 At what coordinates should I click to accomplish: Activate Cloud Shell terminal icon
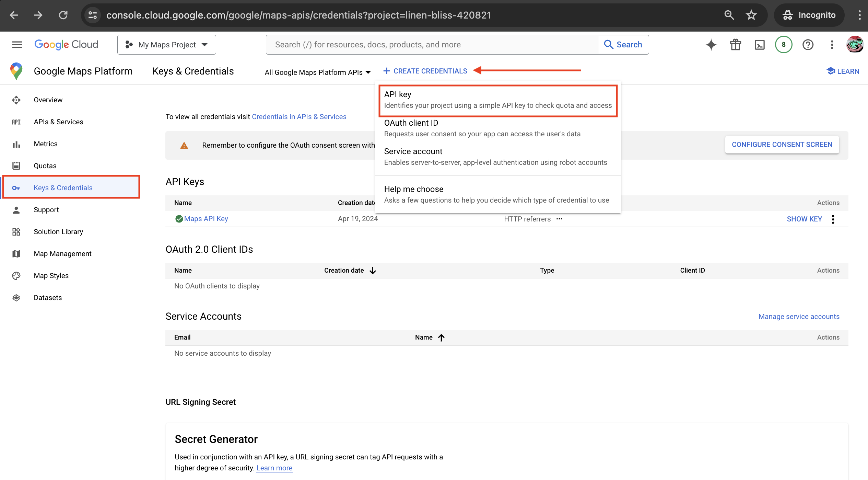(x=760, y=45)
